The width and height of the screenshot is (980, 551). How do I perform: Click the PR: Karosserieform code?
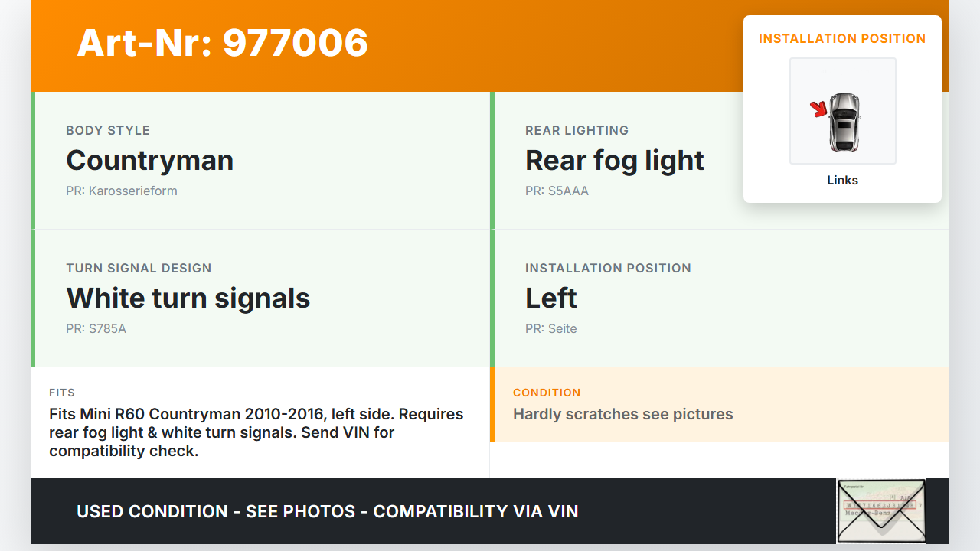click(x=122, y=191)
